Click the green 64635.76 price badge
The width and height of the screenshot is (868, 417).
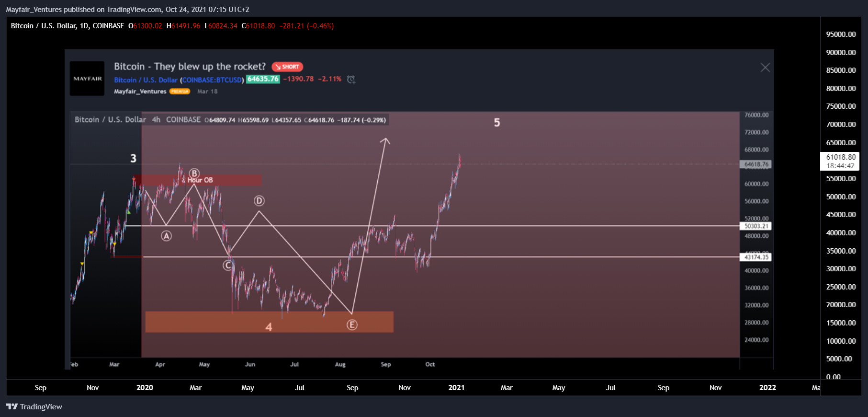tap(263, 79)
